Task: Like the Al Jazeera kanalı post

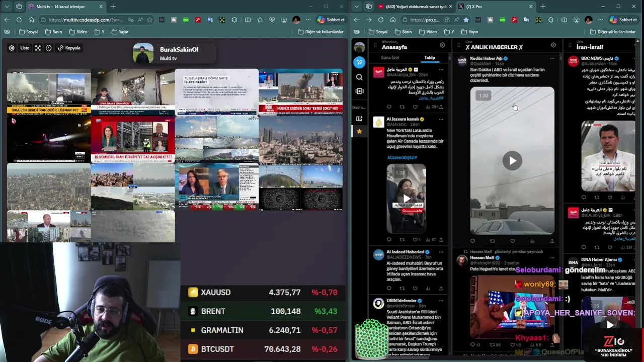Action: (415, 239)
